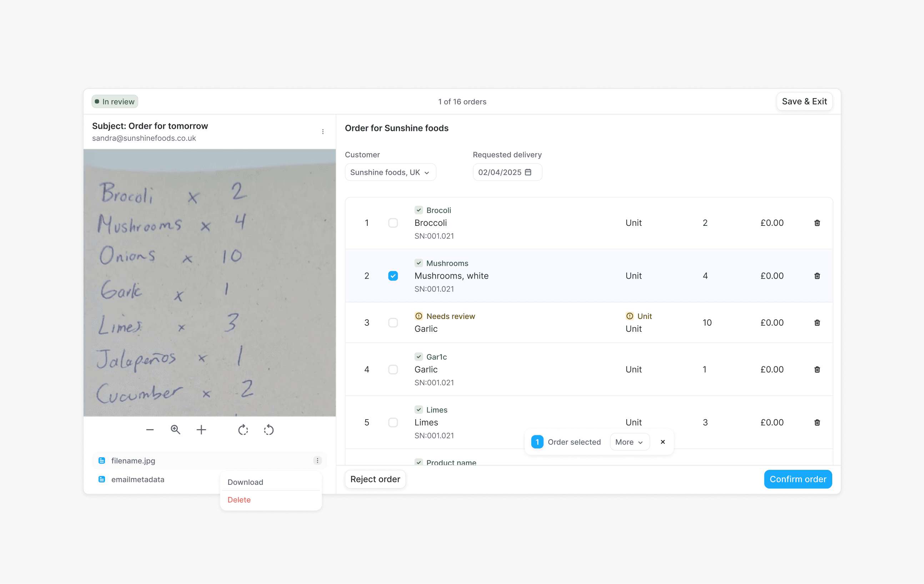Viewport: 924px width, 584px height.
Task: Open options for filename.jpg
Action: click(317, 461)
